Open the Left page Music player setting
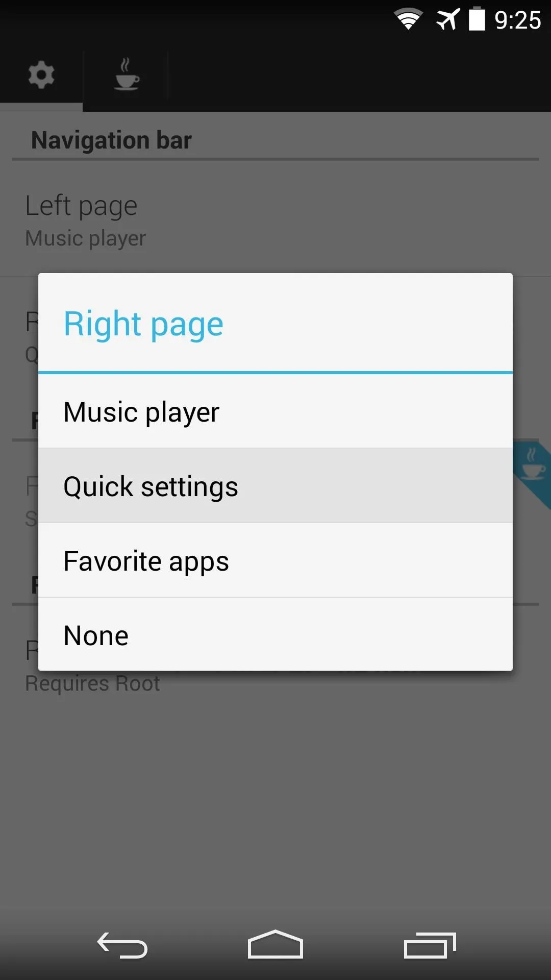Viewport: 551px width, 980px height. coord(275,220)
